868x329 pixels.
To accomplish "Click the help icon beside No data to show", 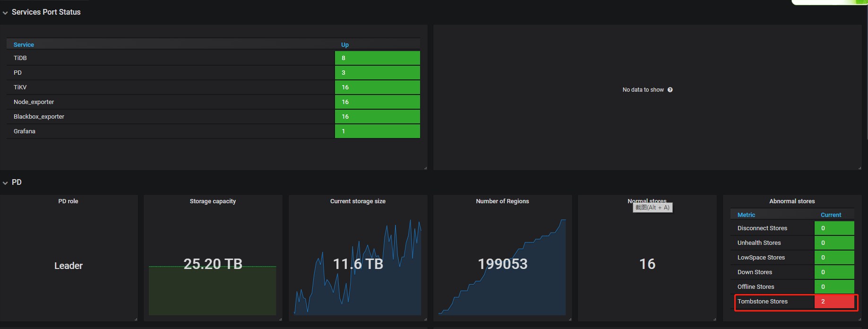I will tap(670, 90).
